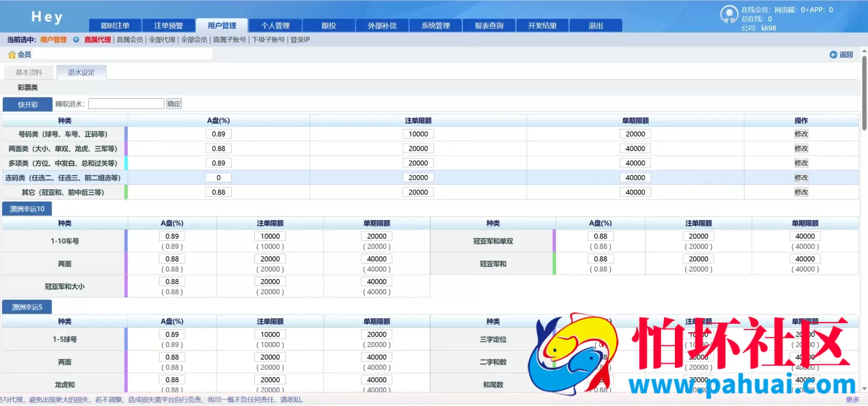868x406 pixels.
Task: Click A盘 field for 1-10车号 row
Action: [x=172, y=236]
